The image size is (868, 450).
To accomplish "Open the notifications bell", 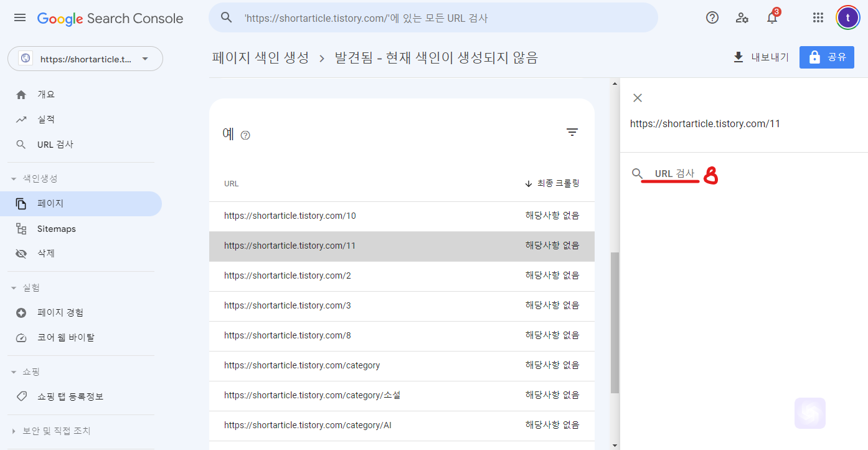I will click(772, 17).
